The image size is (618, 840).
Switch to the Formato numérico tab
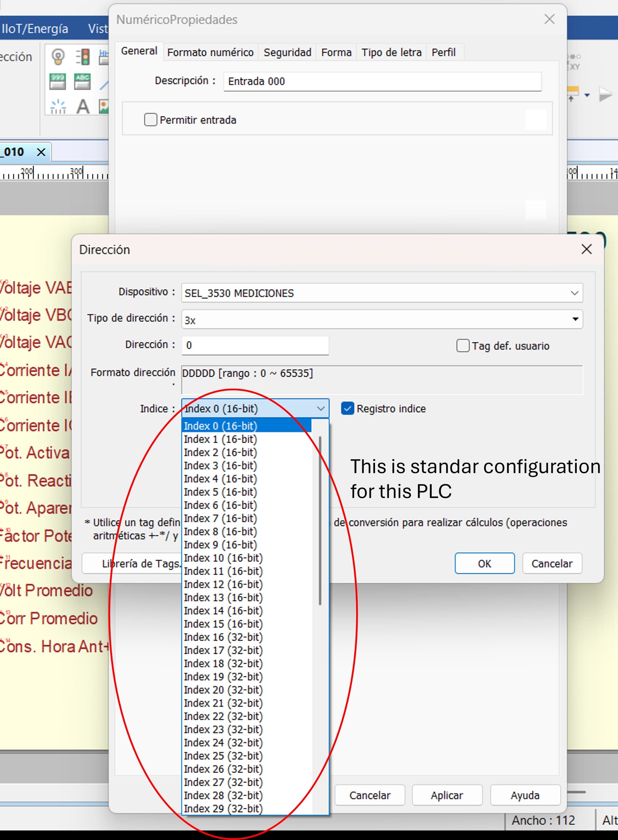(x=210, y=52)
